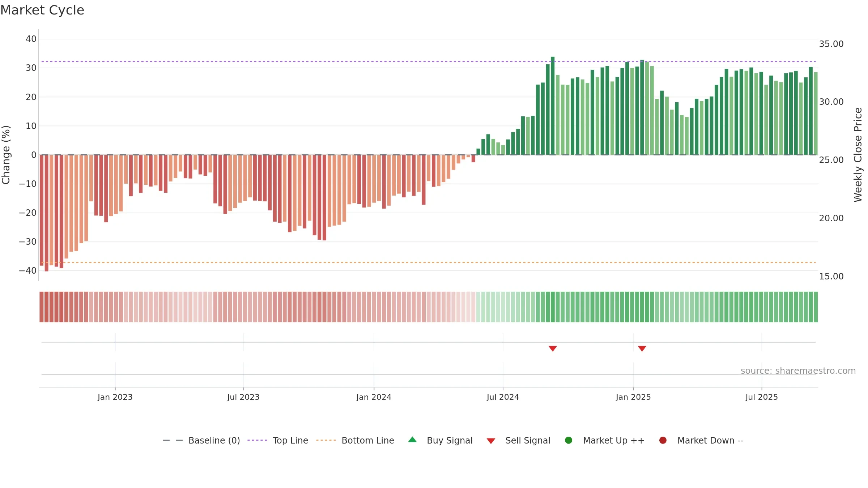Click the 25.00 price axis label
This screenshot has height=488, width=868.
click(x=831, y=160)
